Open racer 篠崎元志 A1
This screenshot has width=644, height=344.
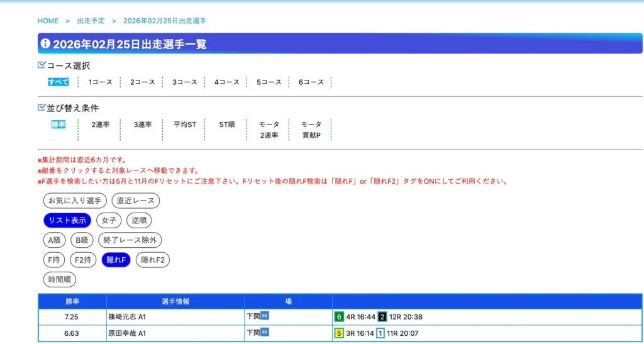pyautogui.click(x=127, y=317)
